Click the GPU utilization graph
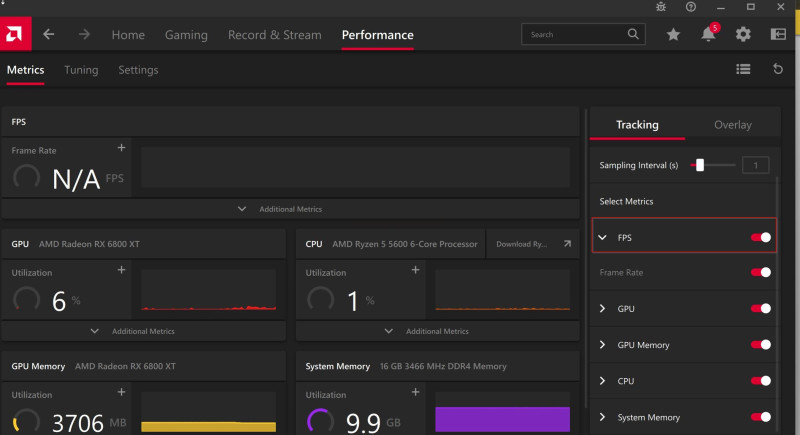This screenshot has width=800, height=435. point(209,290)
